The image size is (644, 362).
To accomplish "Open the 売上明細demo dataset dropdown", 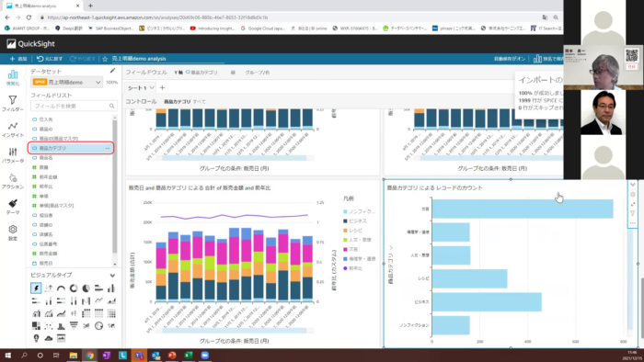I will point(66,82).
